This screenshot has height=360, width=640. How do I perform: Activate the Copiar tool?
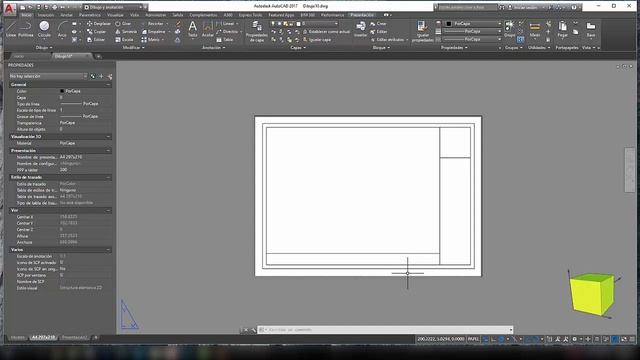point(96,31)
